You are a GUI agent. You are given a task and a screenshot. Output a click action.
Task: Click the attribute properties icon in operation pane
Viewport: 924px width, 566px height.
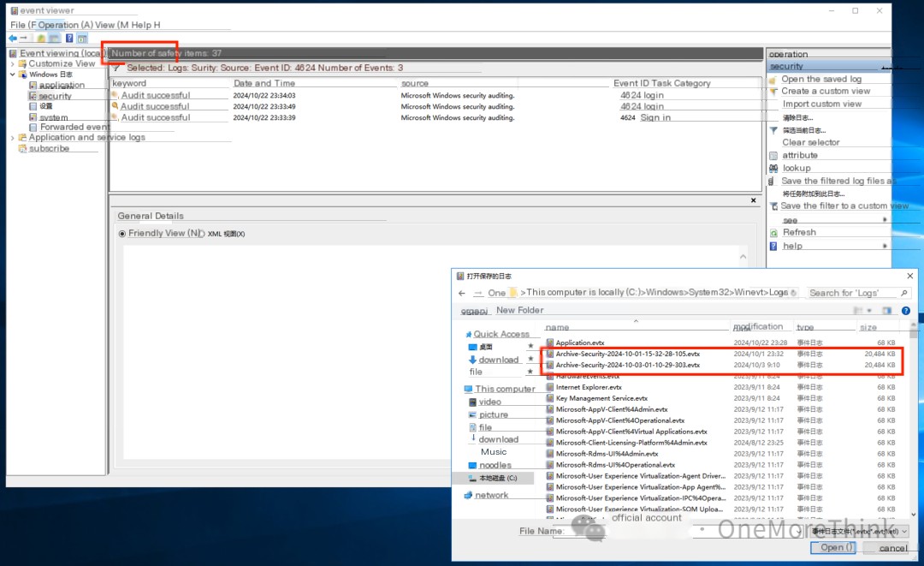click(773, 156)
